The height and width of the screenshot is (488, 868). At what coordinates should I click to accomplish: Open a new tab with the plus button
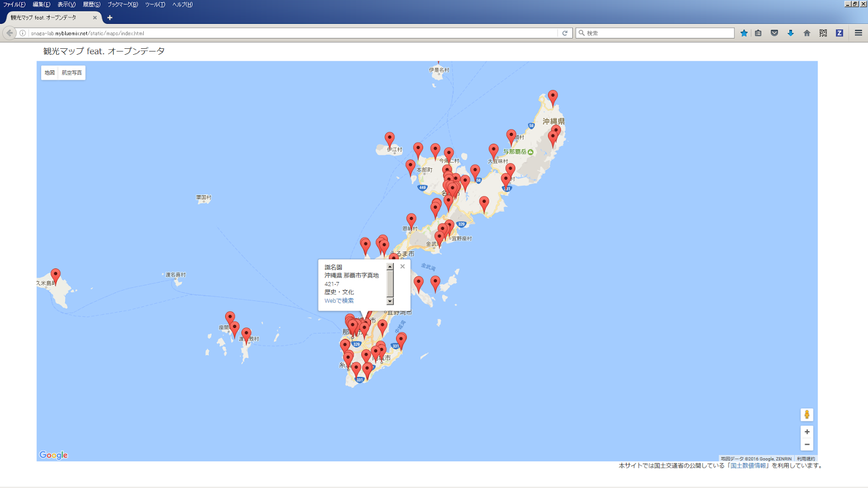110,17
